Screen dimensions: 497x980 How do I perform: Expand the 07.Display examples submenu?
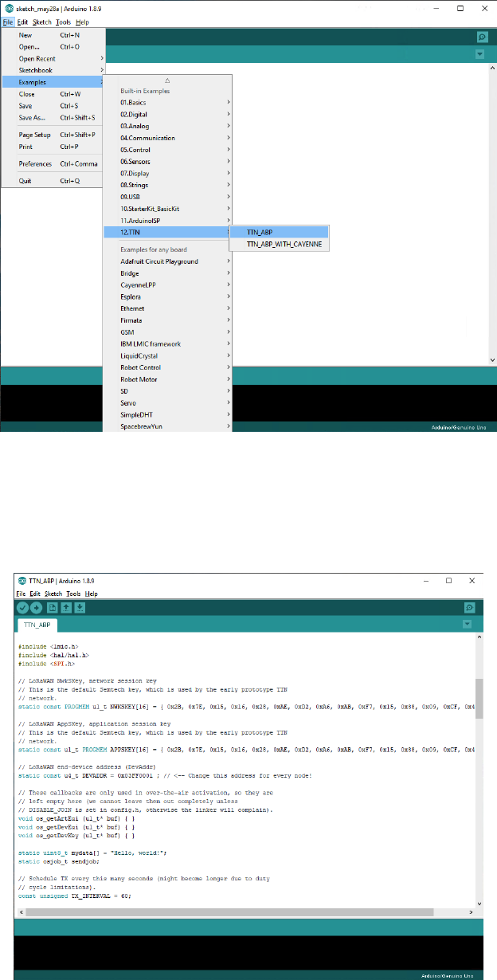pos(166,173)
